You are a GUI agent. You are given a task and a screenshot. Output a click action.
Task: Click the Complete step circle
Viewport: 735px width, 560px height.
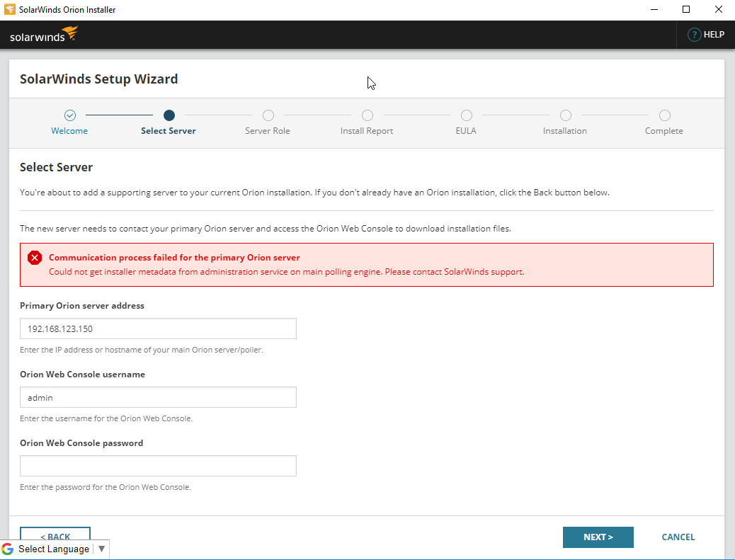point(665,115)
